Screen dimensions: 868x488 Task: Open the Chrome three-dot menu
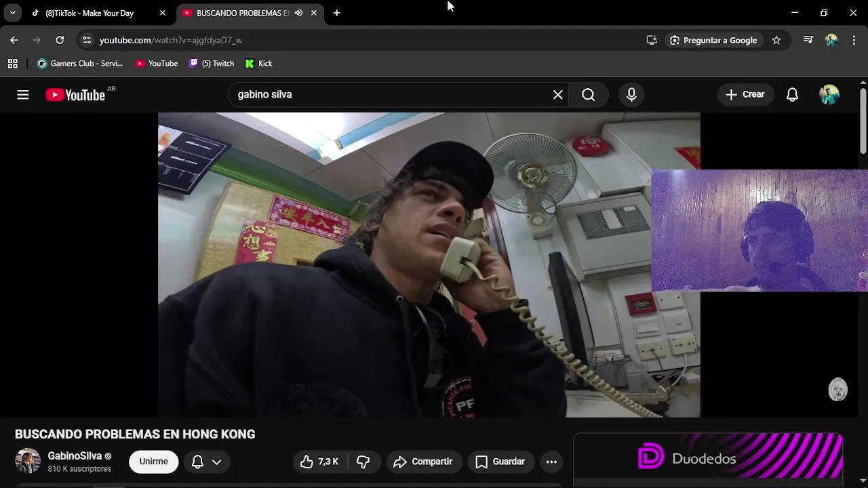point(854,40)
